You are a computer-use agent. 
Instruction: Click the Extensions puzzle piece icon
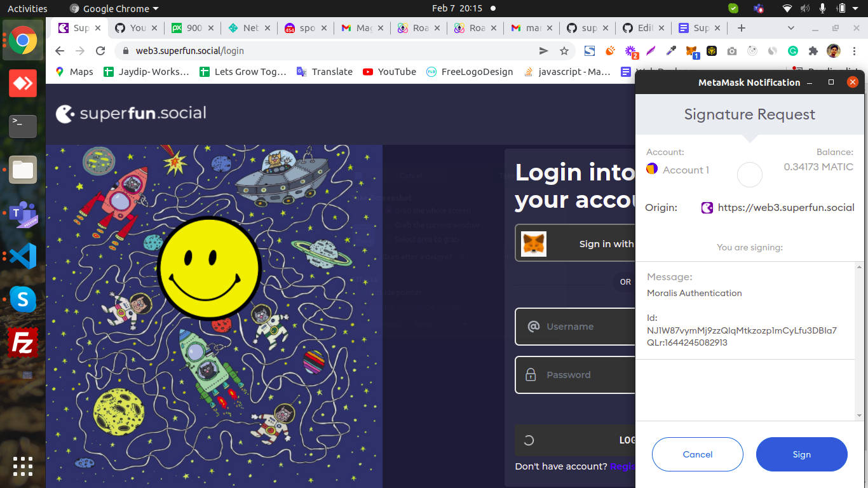[x=814, y=51]
